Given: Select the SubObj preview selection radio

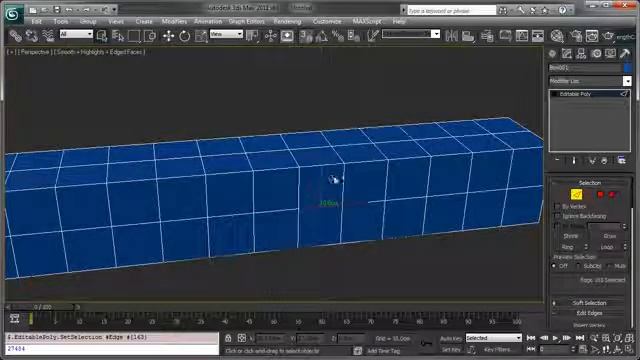Looking at the screenshot, I should [578, 266].
